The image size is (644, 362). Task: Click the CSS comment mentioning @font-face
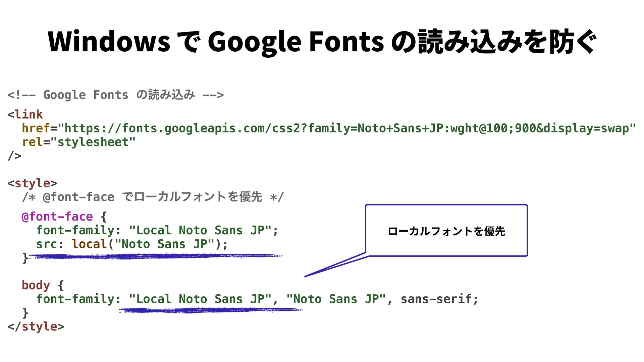click(153, 197)
